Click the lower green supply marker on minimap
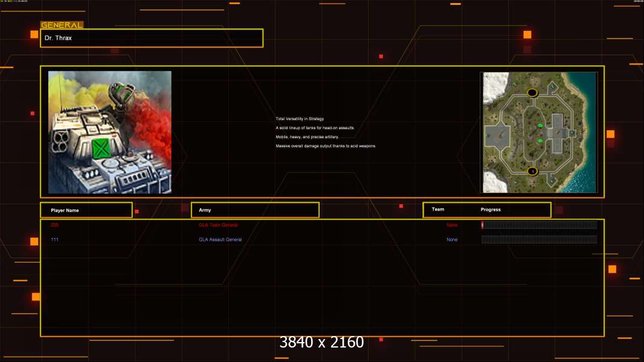 pos(539,141)
